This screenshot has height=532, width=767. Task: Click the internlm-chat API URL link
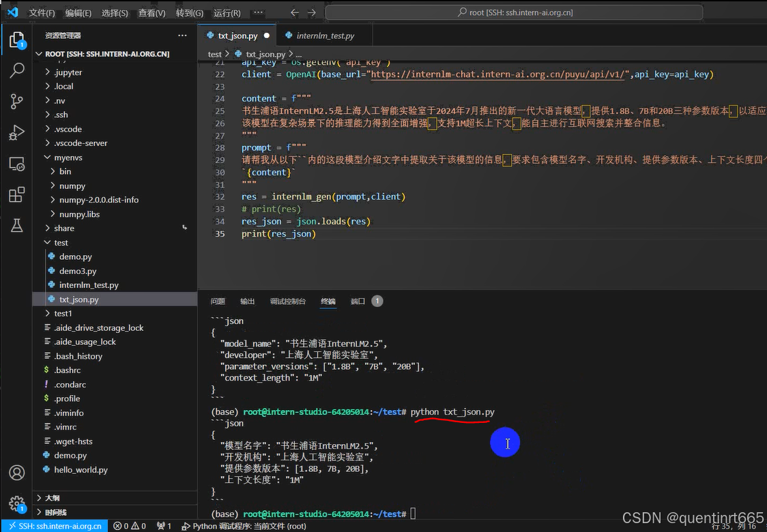(x=498, y=74)
